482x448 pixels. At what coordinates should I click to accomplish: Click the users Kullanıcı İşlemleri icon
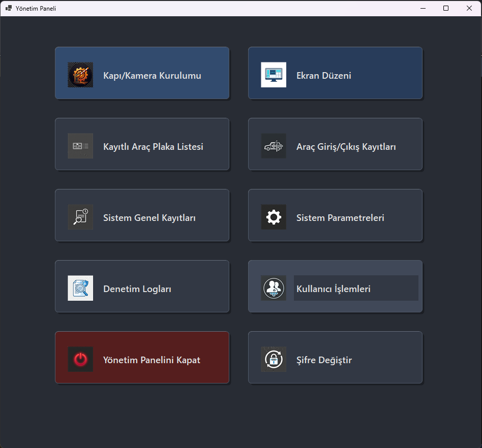pos(274,288)
